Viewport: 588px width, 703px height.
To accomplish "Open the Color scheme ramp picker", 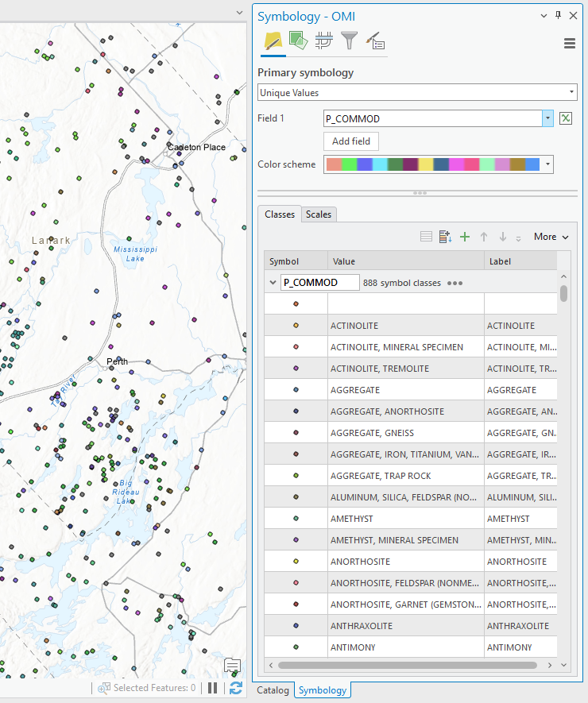I will (x=547, y=164).
